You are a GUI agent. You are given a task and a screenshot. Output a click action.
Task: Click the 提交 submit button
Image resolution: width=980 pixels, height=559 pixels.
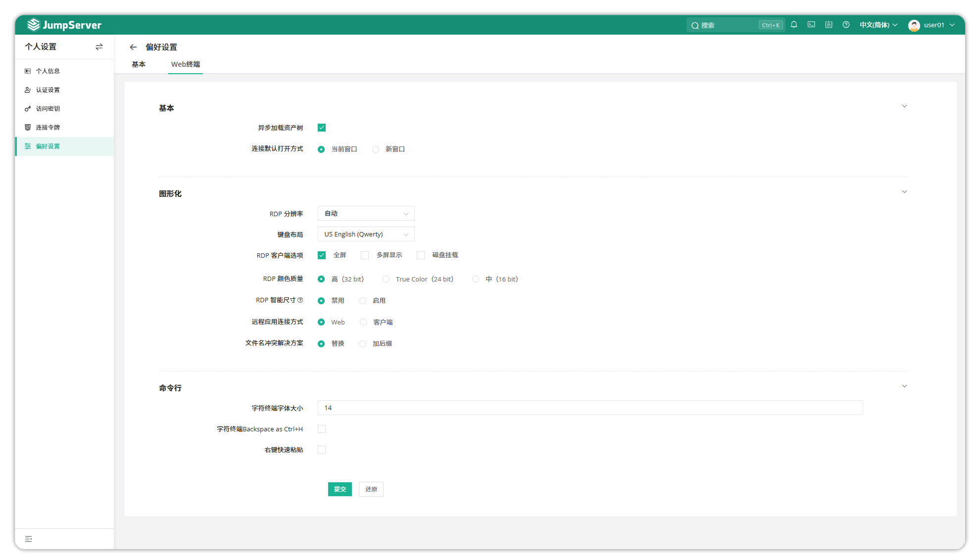[x=340, y=489]
